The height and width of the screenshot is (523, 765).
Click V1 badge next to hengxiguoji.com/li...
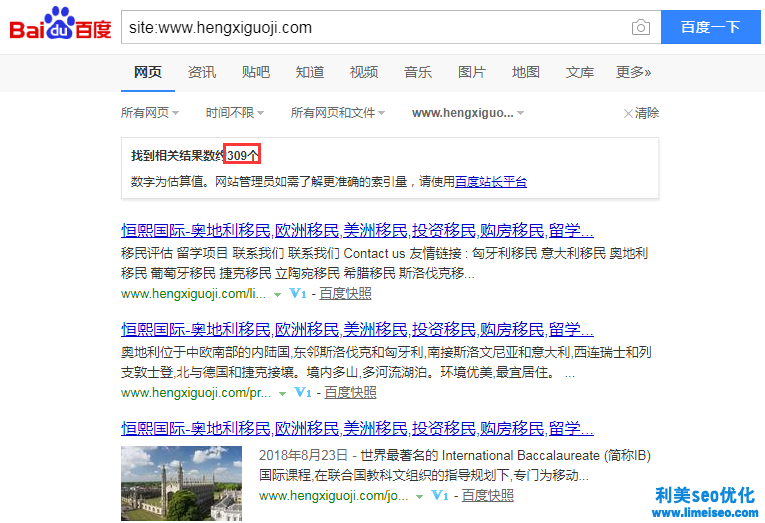[x=298, y=293]
